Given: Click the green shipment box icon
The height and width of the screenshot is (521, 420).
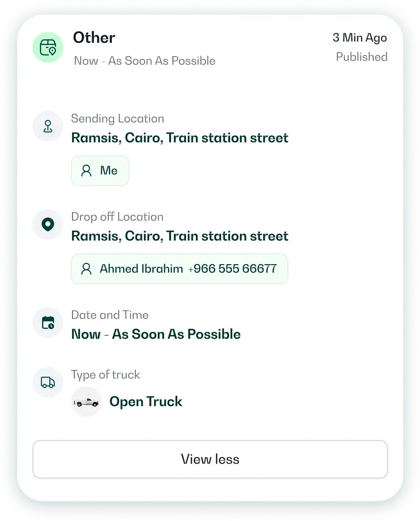Looking at the screenshot, I should (48, 48).
